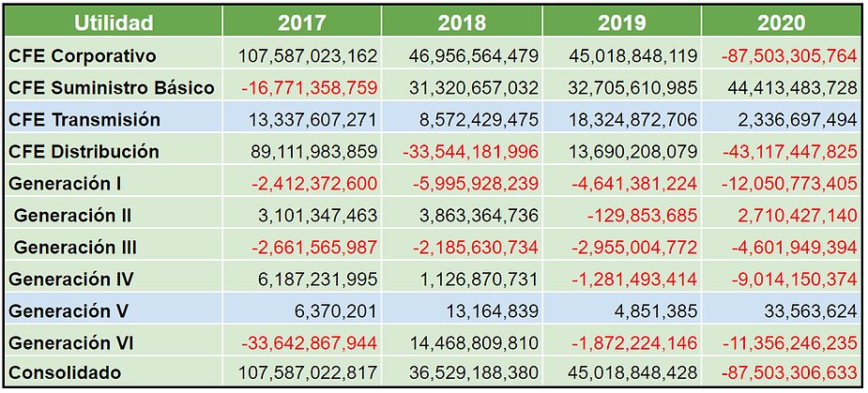868x393 pixels.
Task: Click cell value 8,572,429,475
Action: pos(479,120)
